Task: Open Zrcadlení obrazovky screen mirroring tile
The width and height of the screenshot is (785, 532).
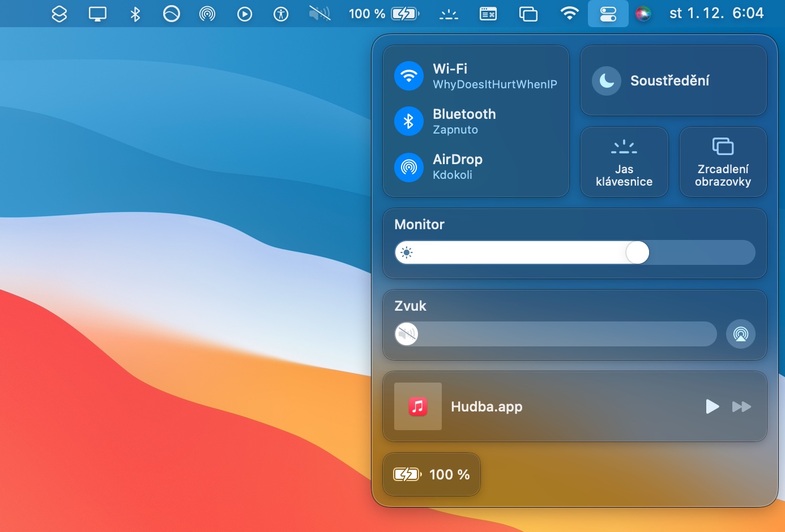Action: [723, 162]
